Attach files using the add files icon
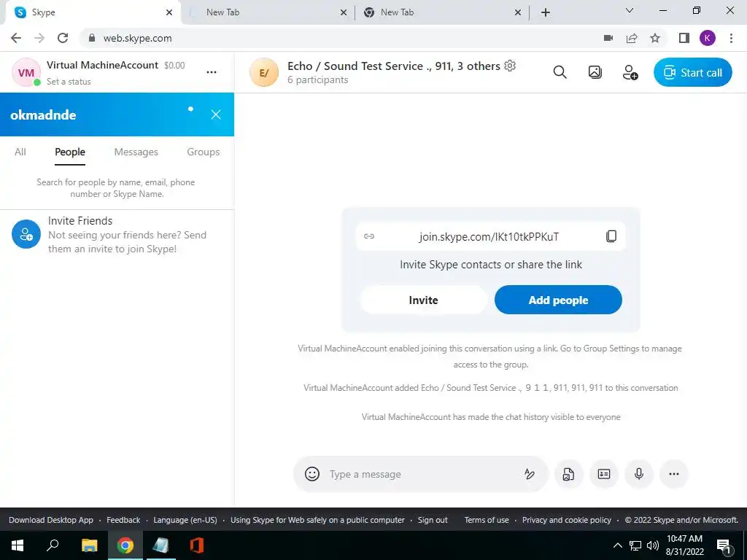747x560 pixels. (x=568, y=474)
